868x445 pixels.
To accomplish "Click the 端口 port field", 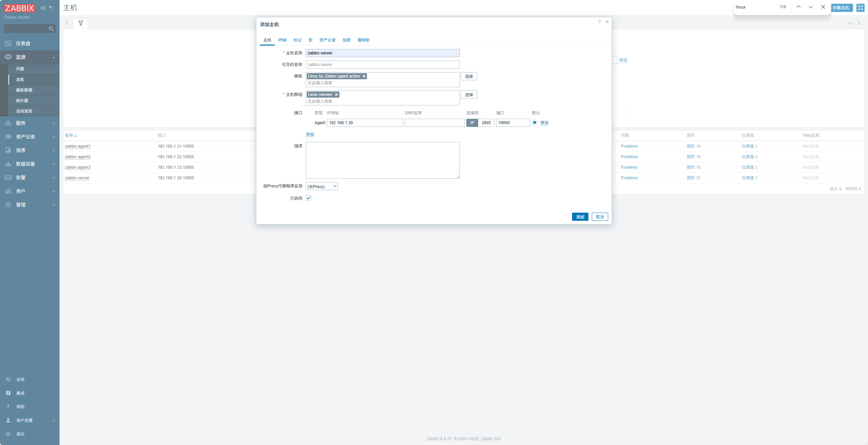I will click(513, 123).
